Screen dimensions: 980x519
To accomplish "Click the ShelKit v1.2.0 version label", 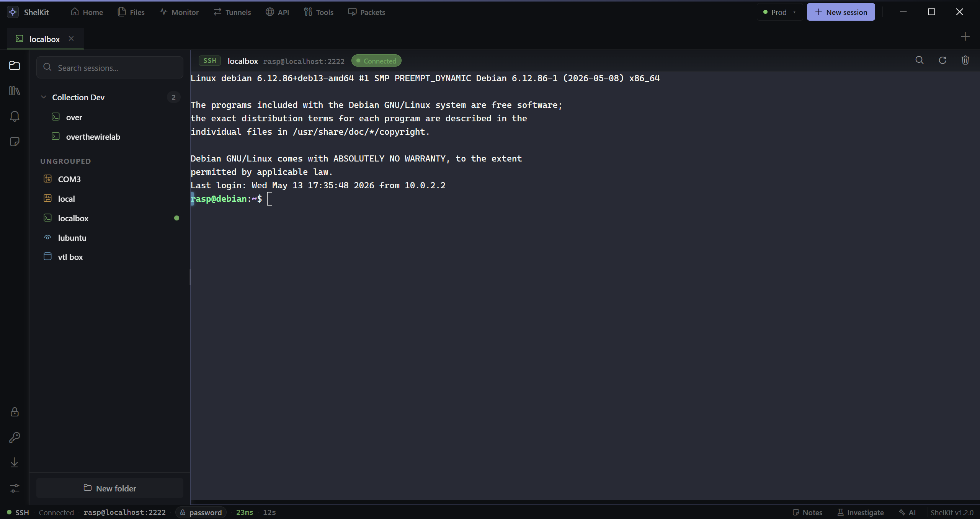I will tap(952, 512).
